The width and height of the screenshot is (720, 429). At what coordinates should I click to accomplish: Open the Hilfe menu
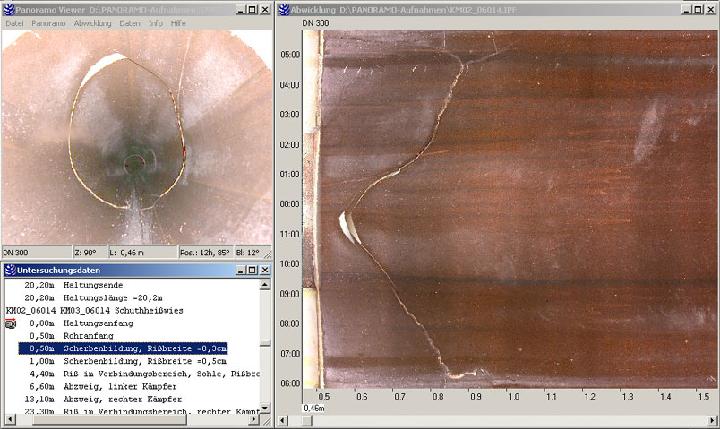point(178,23)
